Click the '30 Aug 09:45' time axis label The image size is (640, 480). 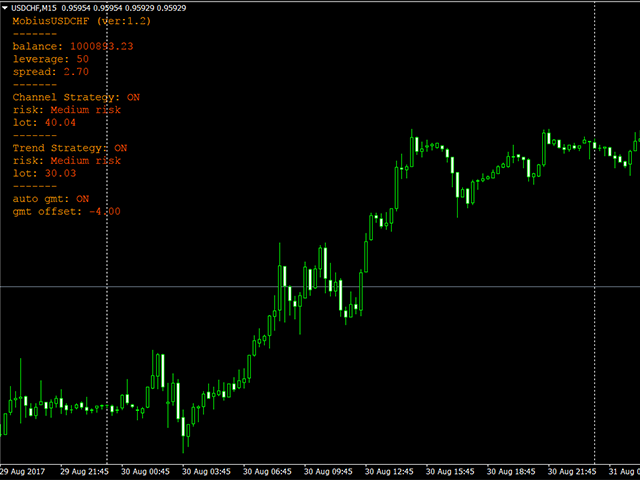pyautogui.click(x=328, y=472)
